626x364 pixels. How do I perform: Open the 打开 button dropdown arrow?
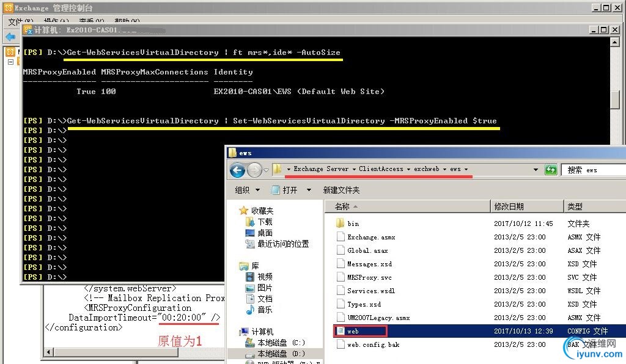309,190
